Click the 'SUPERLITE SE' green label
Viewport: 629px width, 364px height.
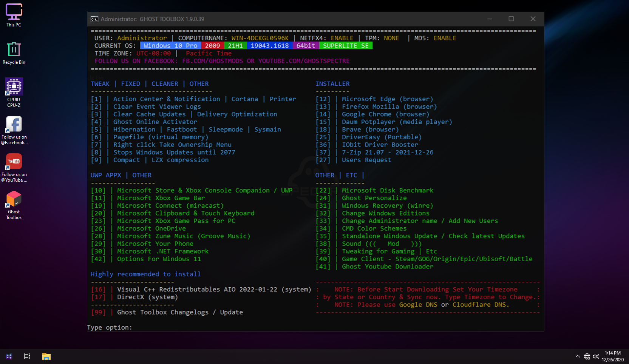tap(346, 46)
